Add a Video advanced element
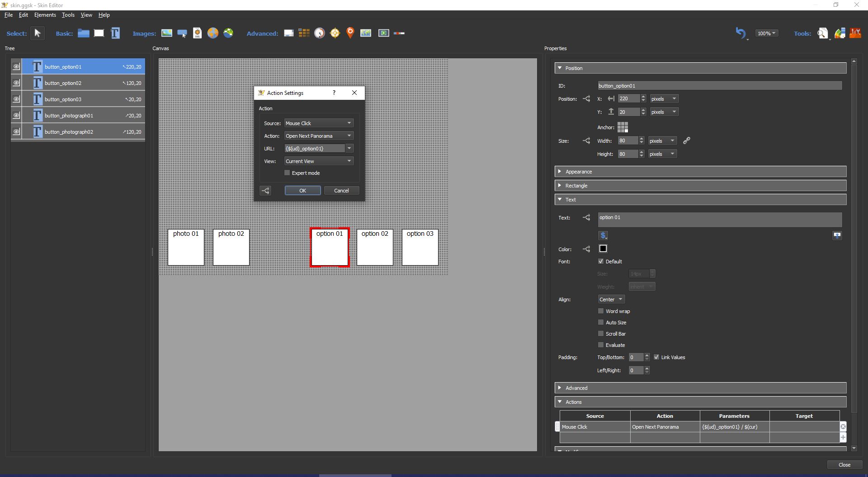This screenshot has width=868, height=477. click(384, 33)
